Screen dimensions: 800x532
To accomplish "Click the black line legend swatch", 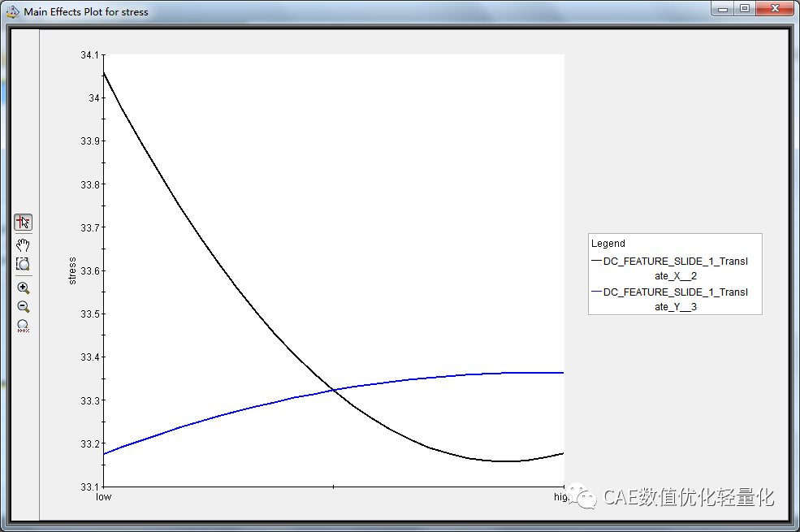I will (596, 261).
